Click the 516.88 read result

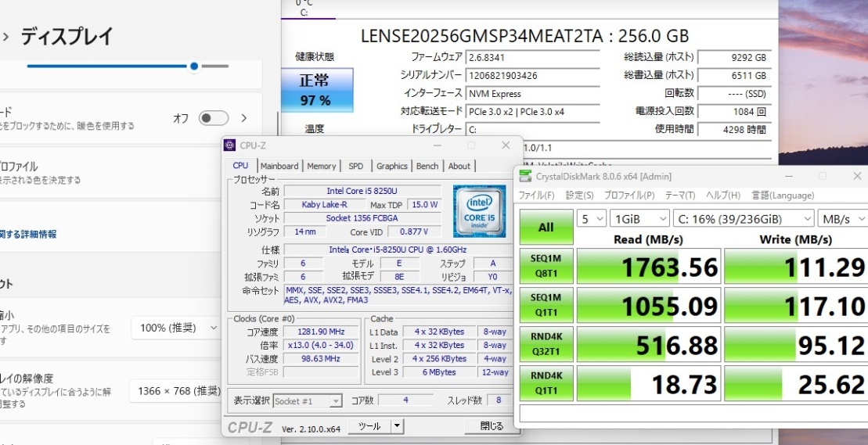(x=649, y=344)
